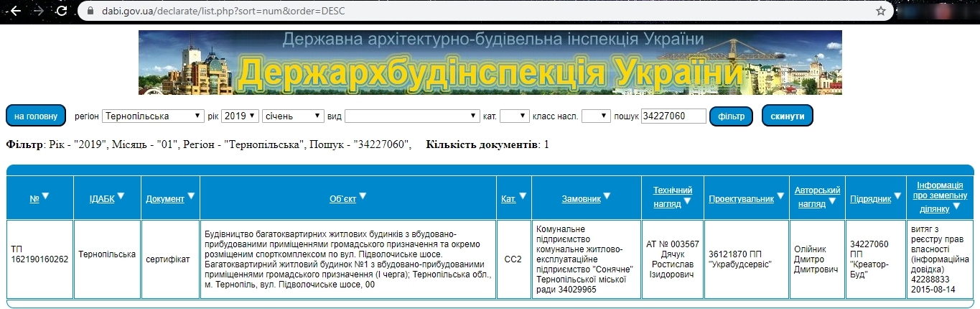The width and height of the screenshot is (980, 309).
Task: Reset filters with the скинути button
Action: click(x=788, y=116)
